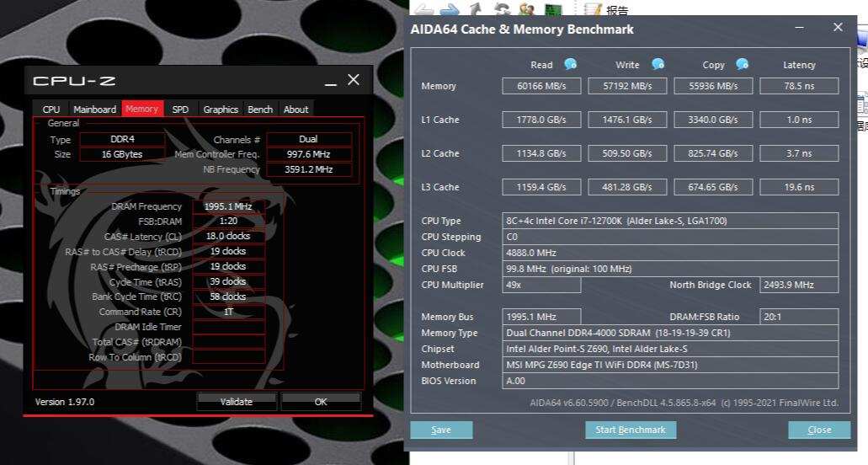Minimize the AIDA64 benchmark window
This screenshot has height=465, width=868.
tap(799, 27)
